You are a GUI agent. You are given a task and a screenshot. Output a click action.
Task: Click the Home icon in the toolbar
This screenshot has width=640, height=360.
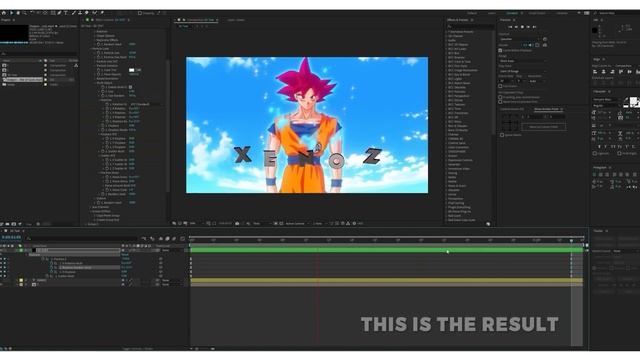4,13
